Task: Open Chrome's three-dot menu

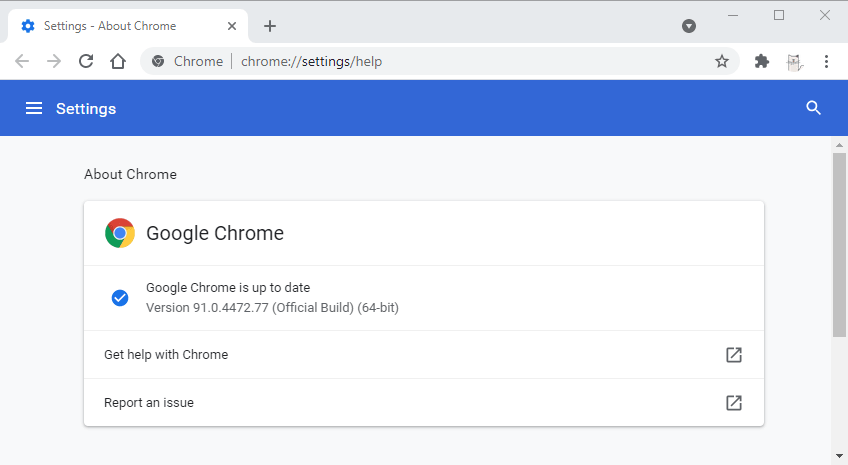Action: point(826,61)
